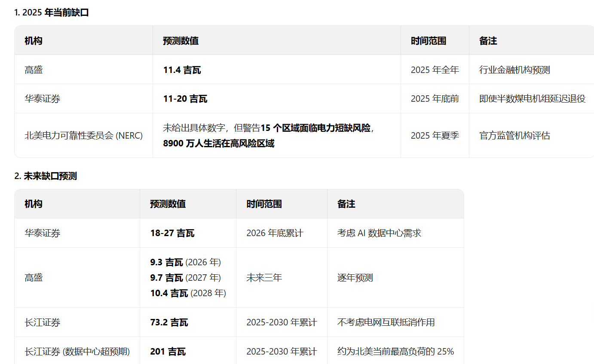The width and height of the screenshot is (594, 364).
Task: Click 华泰证券 in the 18-27 吉瓦 row
Action: [x=43, y=233]
